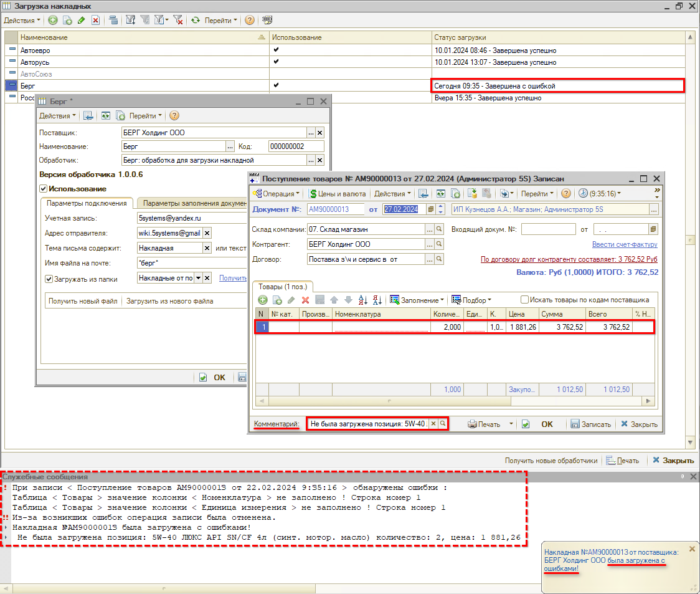Click Учетная запись input field
Screen dimensions: 700x594
point(192,218)
